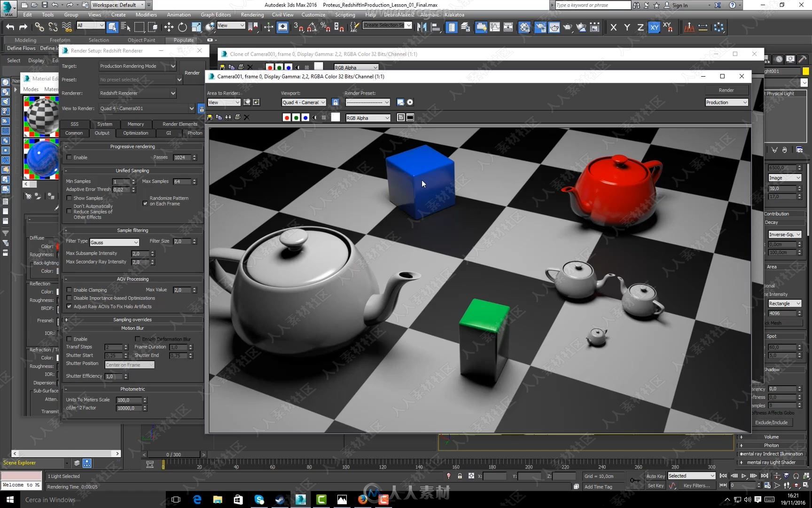Enable Clamping in AOV Processing
812x508 pixels.
[69, 290]
